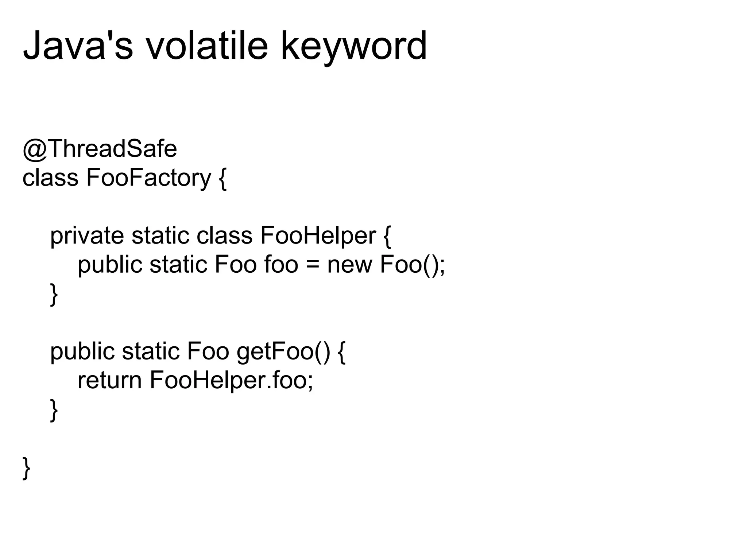Click the "FooFactory" class name

point(148,178)
